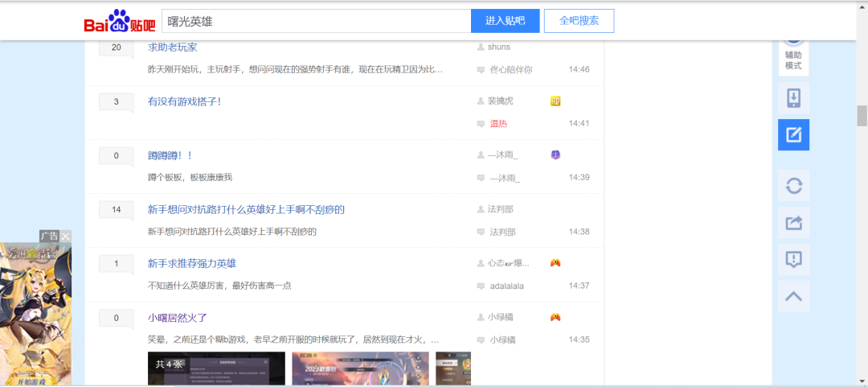Click the timestamp 14:41
This screenshot has height=387, width=868.
579,124
